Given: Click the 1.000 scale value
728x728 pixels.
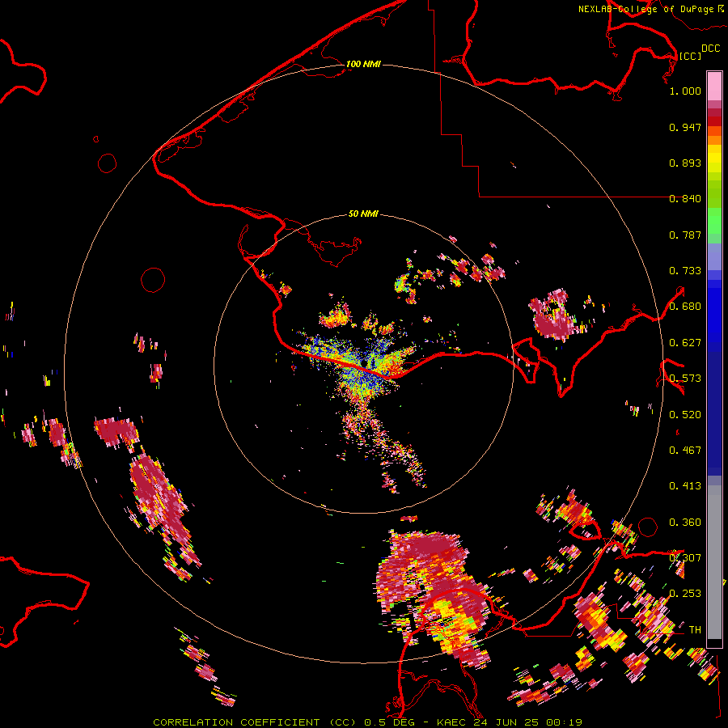Looking at the screenshot, I should 685,91.
